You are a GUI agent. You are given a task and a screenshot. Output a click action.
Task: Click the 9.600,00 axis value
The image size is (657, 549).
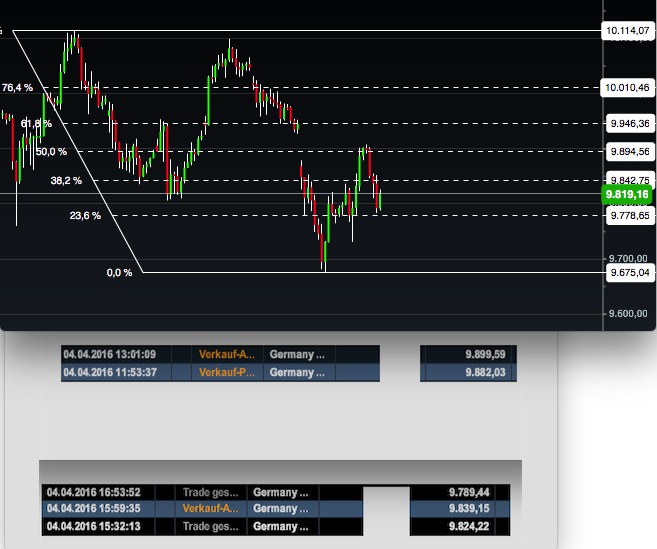628,313
